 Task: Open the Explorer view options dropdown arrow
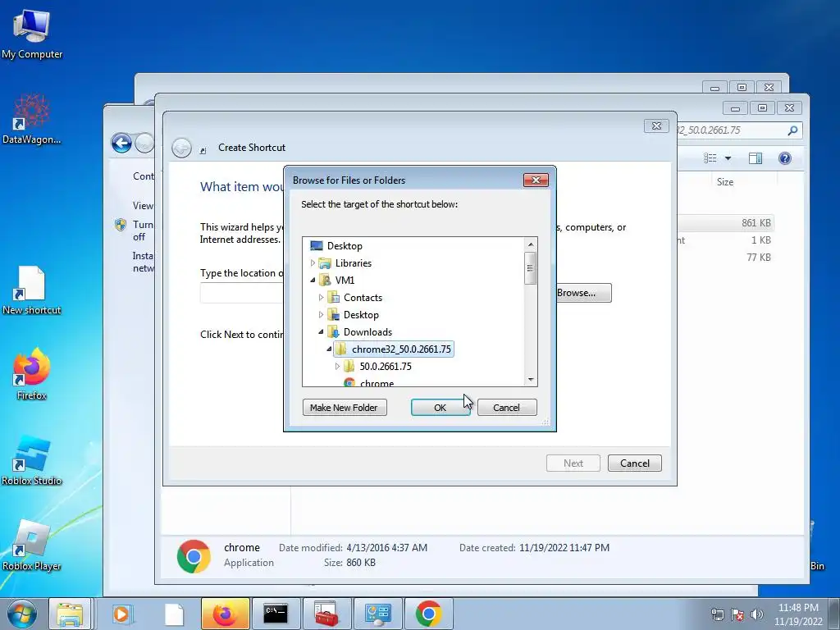728,158
